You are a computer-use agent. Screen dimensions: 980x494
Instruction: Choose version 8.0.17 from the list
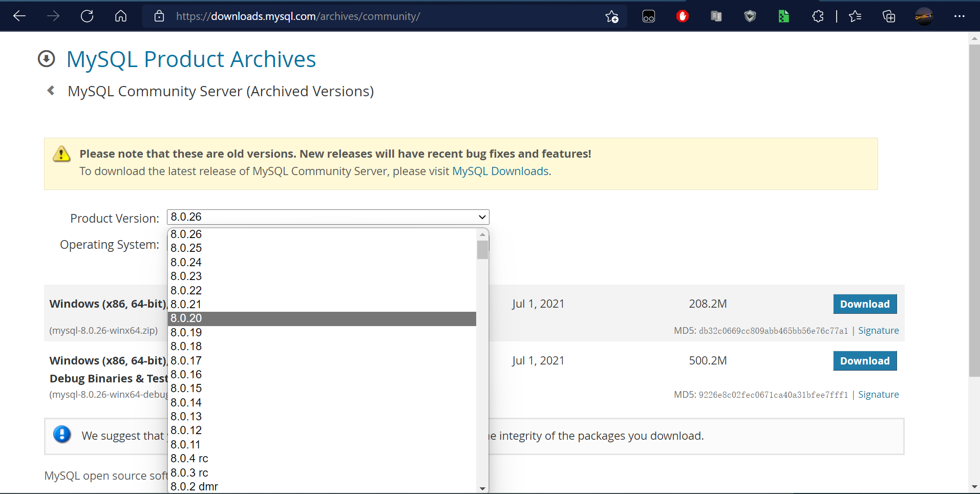(322, 360)
